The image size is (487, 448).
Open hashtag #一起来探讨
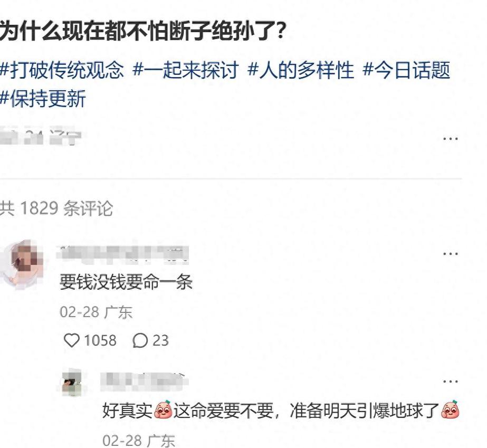pyautogui.click(x=186, y=70)
